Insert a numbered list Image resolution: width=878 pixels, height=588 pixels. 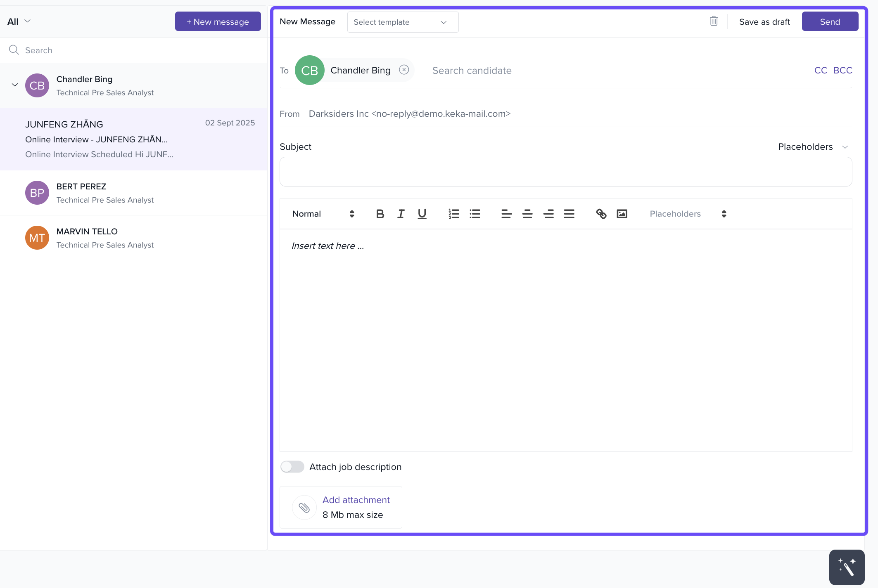pyautogui.click(x=453, y=214)
